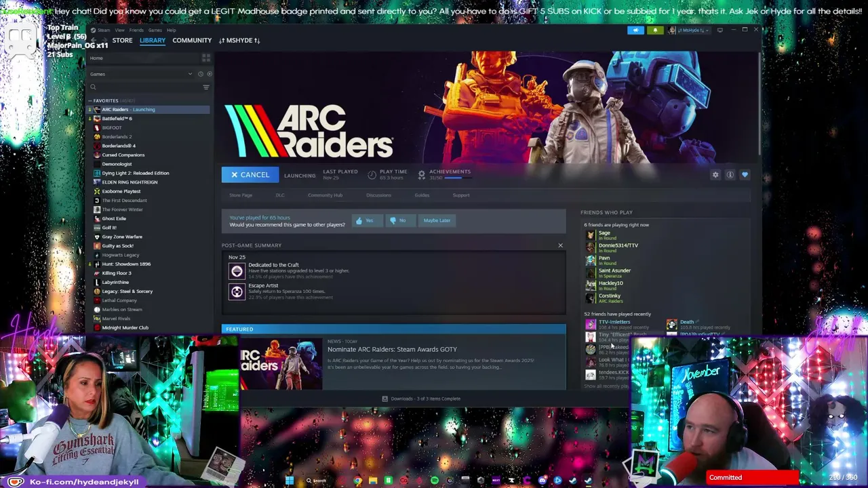Click the recent activity clock icon
Viewport: 868px width, 488px height.
pyautogui.click(x=200, y=74)
